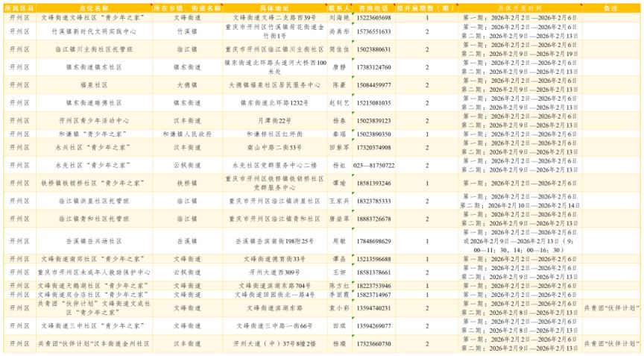Viewport: 644px width, 356px height.
Task: Select address 月潭街22号
Action: tap(275, 121)
